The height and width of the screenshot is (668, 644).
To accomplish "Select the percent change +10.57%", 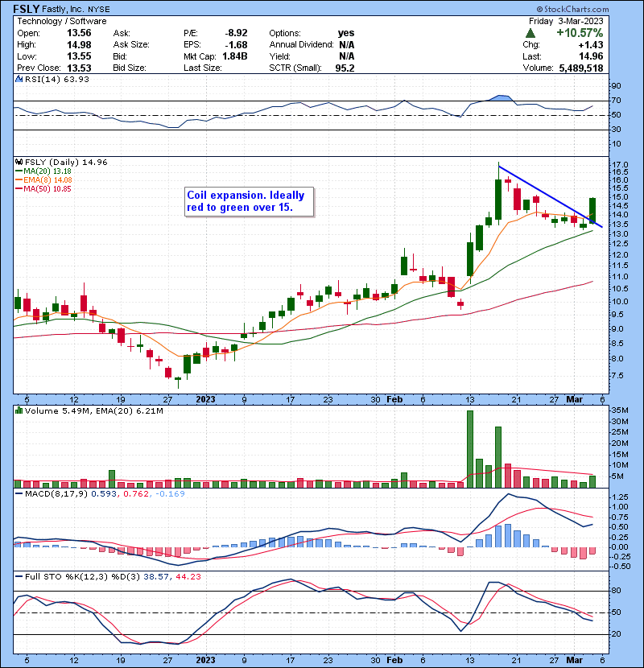I will coord(580,33).
